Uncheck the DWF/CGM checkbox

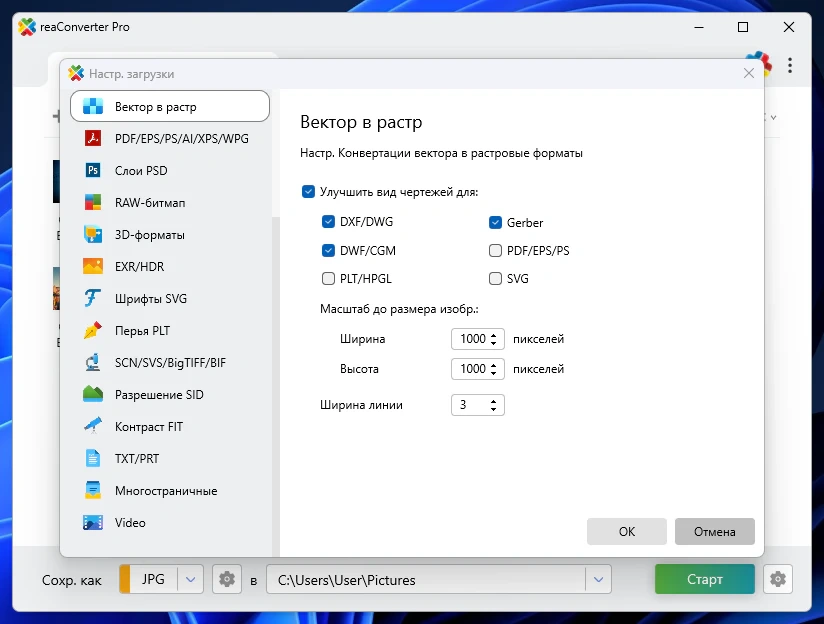328,250
